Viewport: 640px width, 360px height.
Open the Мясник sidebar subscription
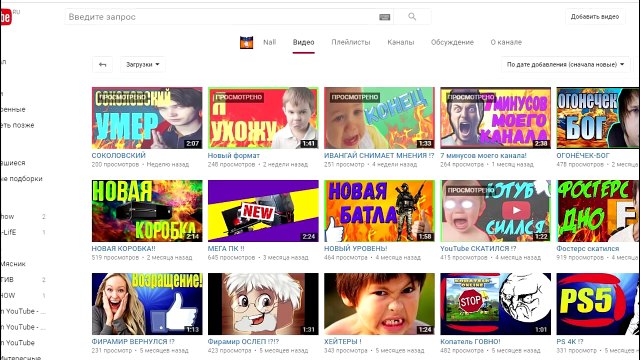pyautogui.click(x=13, y=264)
